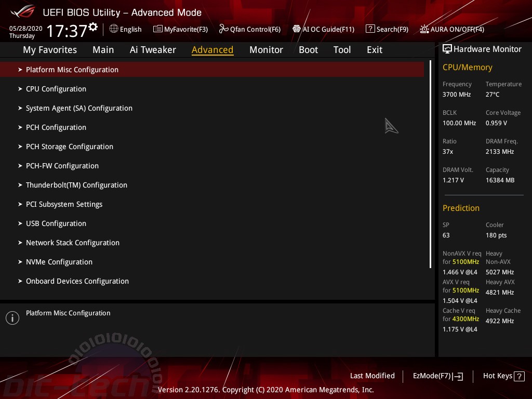The image size is (532, 399).
Task: Click the AI OC Guide chip icon
Action: 297,29
